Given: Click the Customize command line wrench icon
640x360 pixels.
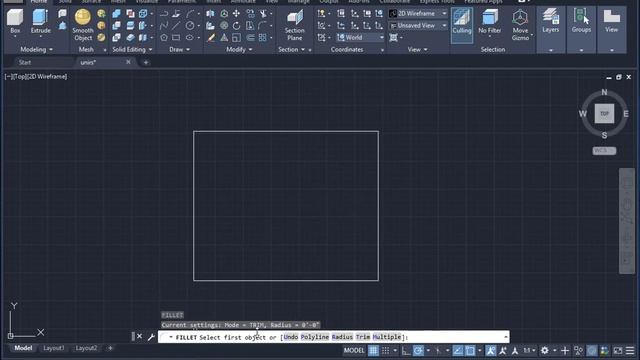Looking at the screenshot, I should pyautogui.click(x=151, y=337).
